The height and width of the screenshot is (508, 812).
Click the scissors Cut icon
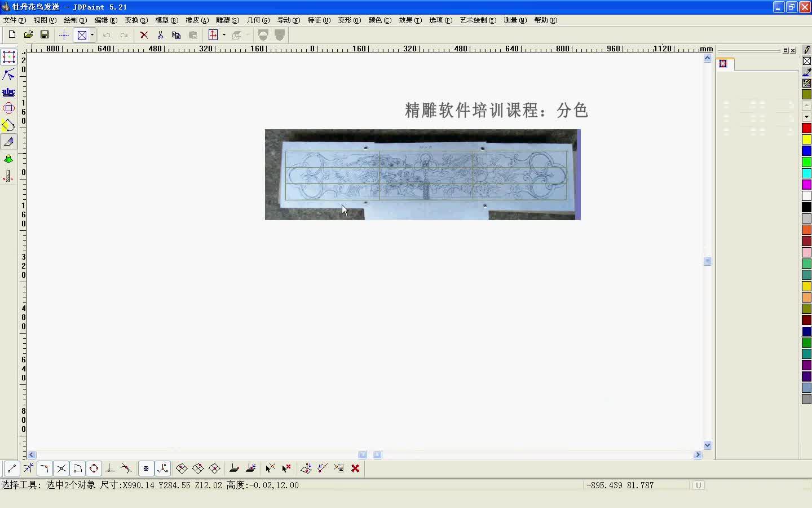coord(160,35)
